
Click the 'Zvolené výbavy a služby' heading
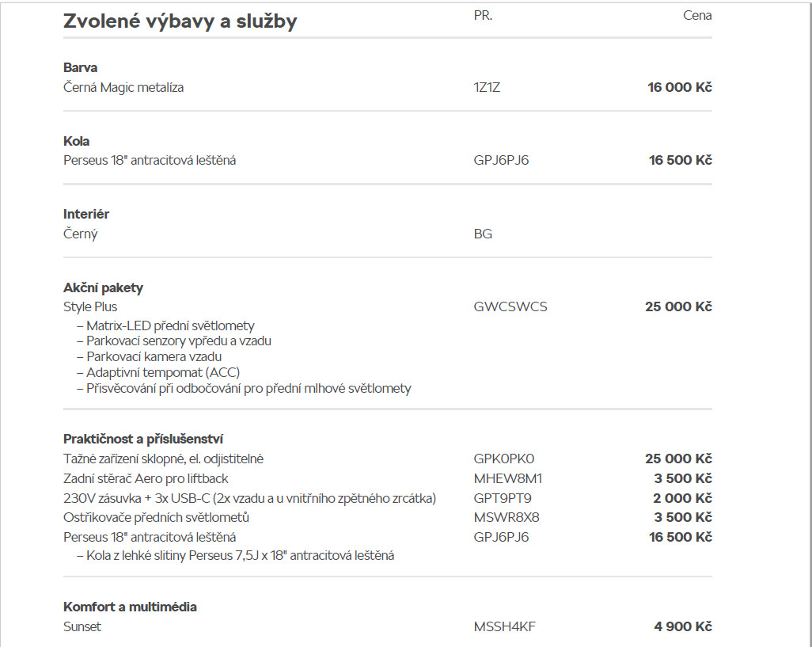[180, 21]
